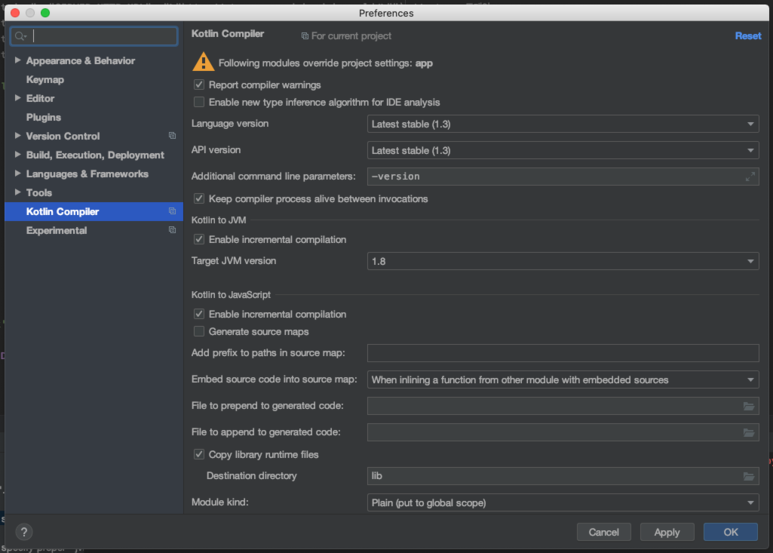
Task: Open the Target JVM version dropdown
Action: click(562, 261)
